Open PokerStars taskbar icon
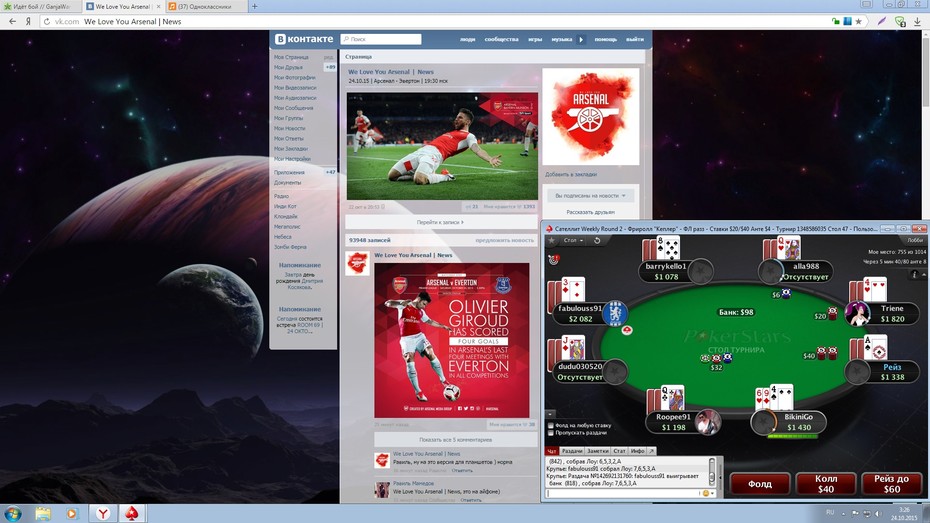This screenshot has width=930, height=523. point(132,514)
